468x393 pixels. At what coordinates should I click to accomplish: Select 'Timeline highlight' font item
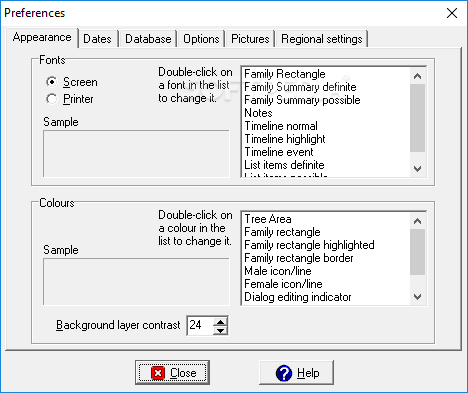[x=325, y=139]
